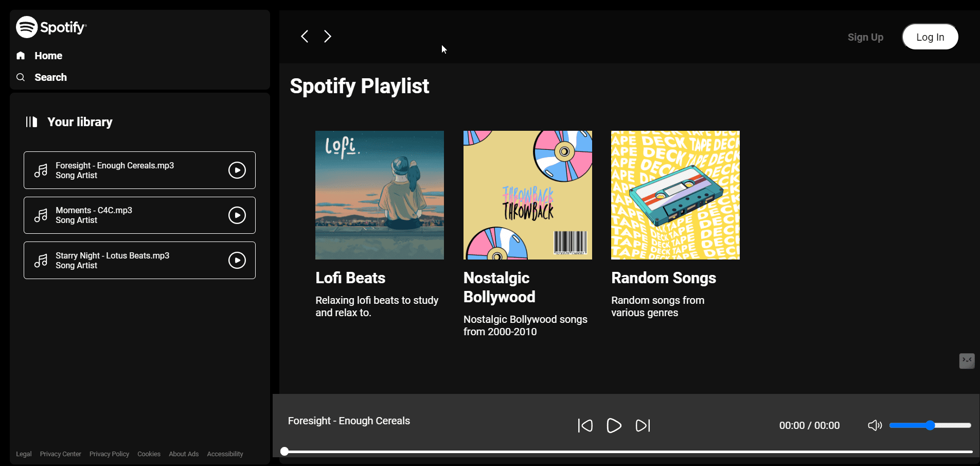This screenshot has width=980, height=466.
Task: Click the Home house icon
Action: (21, 56)
